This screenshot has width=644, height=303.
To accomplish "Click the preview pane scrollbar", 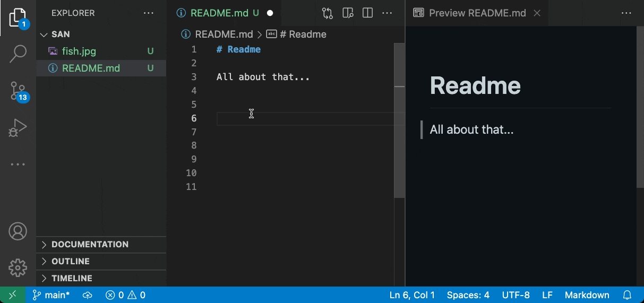I will coord(640,107).
